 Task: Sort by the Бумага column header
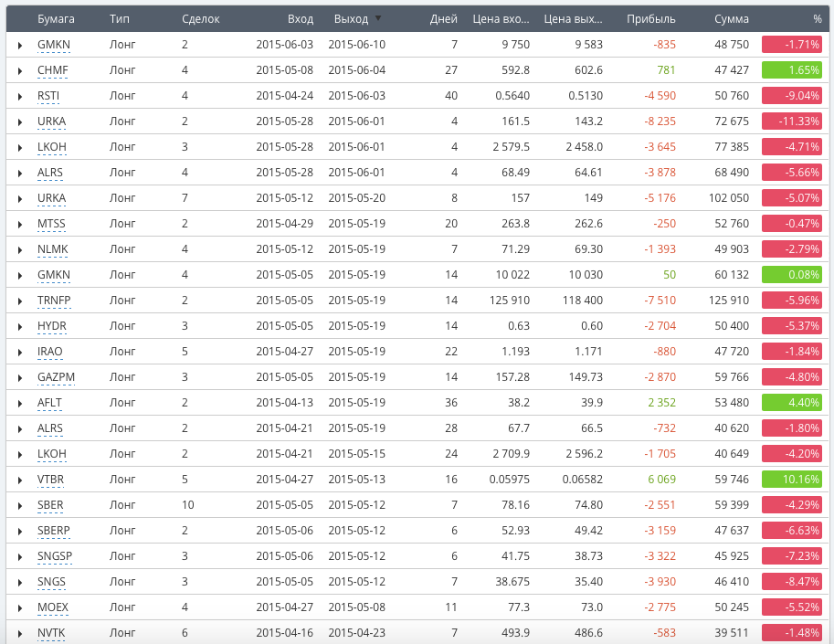(56, 18)
